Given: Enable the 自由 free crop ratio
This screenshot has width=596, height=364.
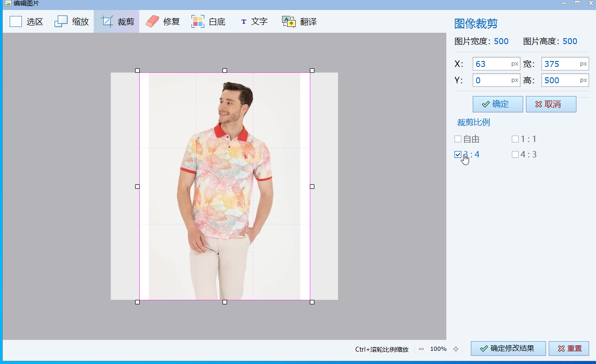Looking at the screenshot, I should 458,139.
